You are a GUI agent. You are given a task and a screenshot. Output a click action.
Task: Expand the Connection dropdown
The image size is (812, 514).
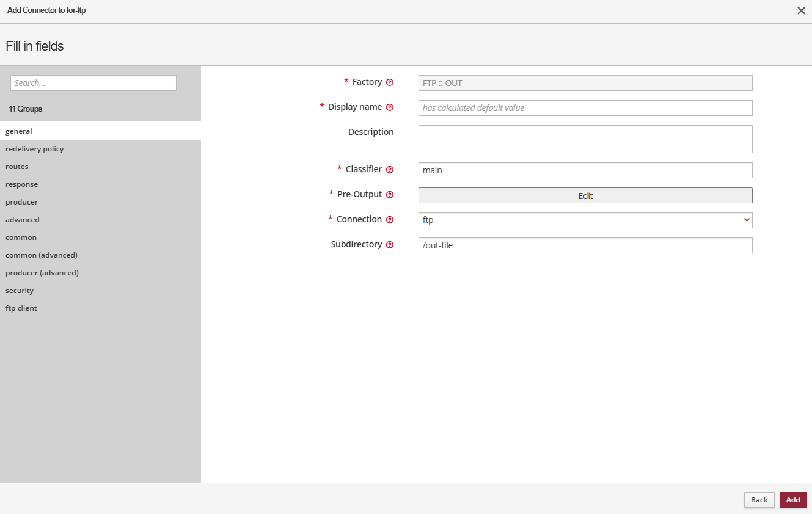585,220
